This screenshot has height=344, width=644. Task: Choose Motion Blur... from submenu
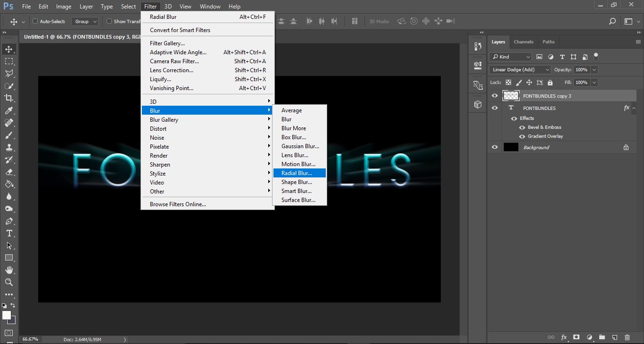299,164
